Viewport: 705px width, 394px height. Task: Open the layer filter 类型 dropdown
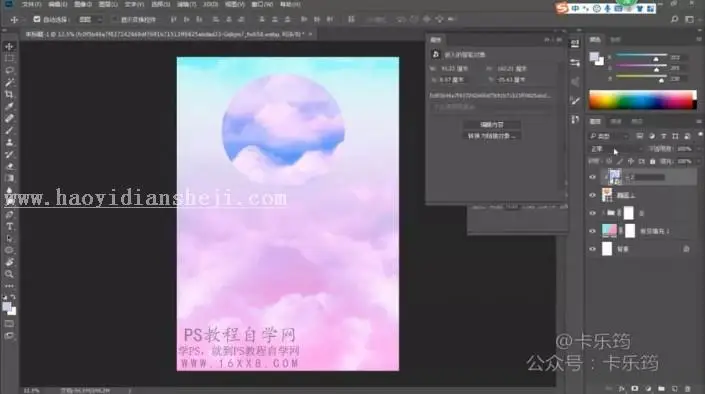click(608, 136)
